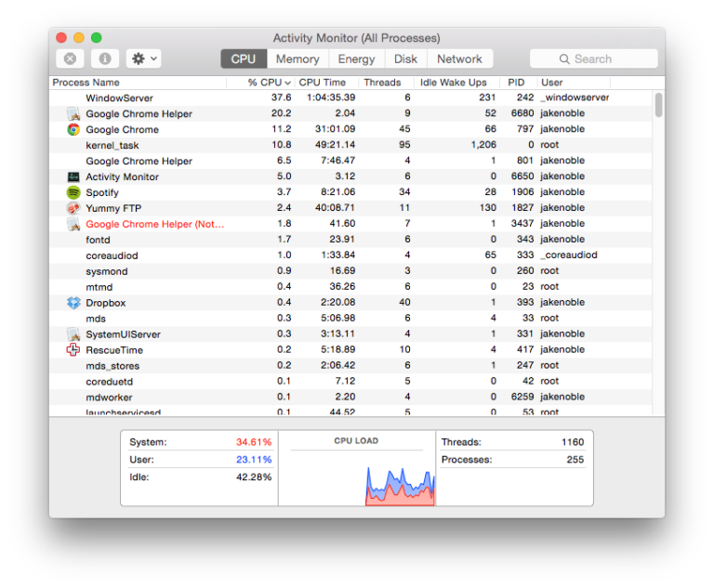Click the green zoom window button
714x588 pixels.
click(x=96, y=38)
